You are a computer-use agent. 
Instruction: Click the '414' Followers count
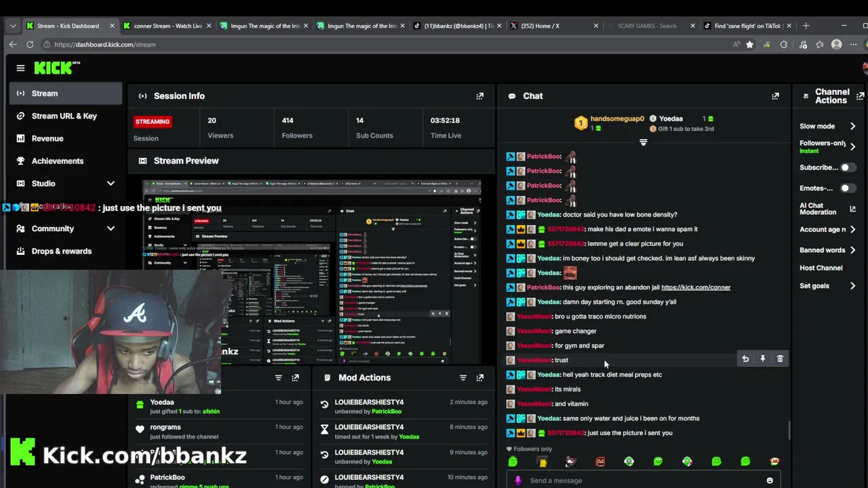(x=288, y=121)
